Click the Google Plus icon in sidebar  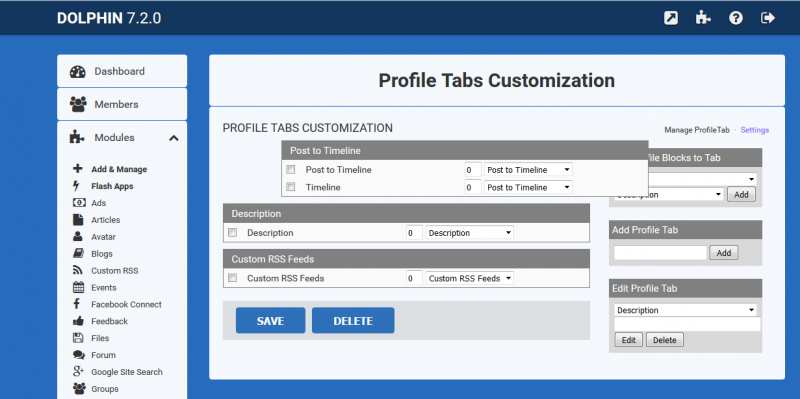79,371
